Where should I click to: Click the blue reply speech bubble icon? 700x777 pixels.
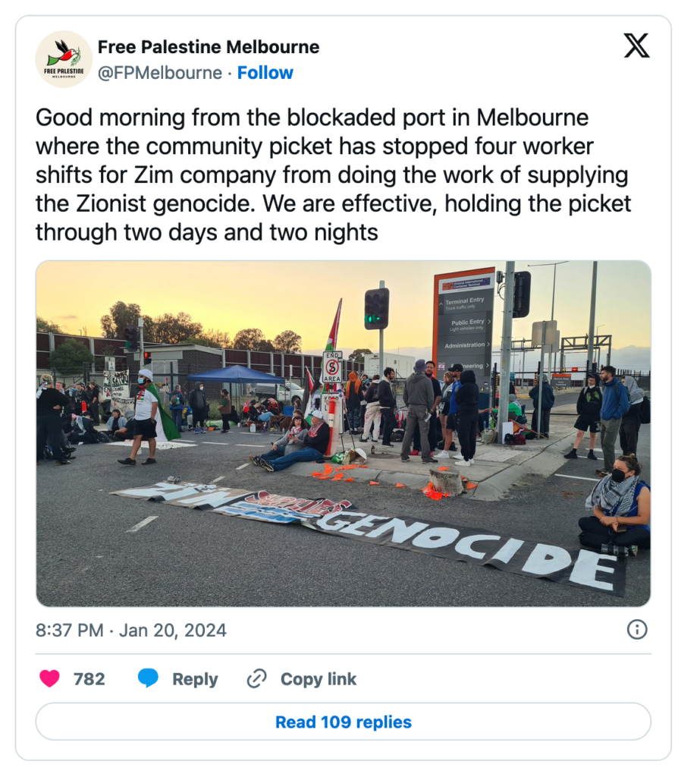tap(148, 678)
